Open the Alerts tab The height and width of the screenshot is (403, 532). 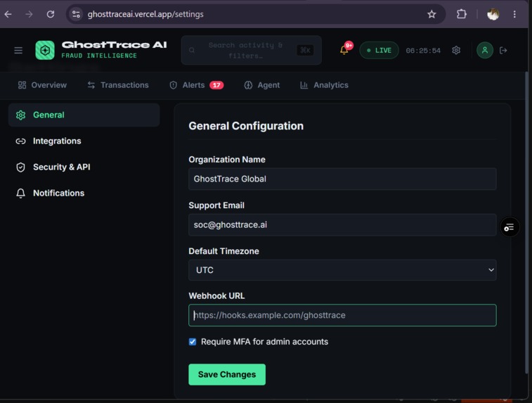coord(196,85)
